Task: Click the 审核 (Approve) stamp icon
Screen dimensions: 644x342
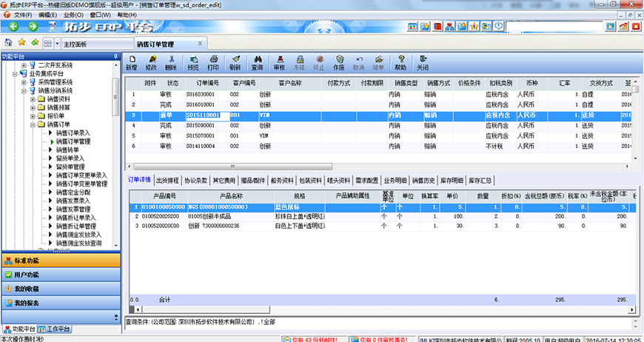Action: [279, 62]
